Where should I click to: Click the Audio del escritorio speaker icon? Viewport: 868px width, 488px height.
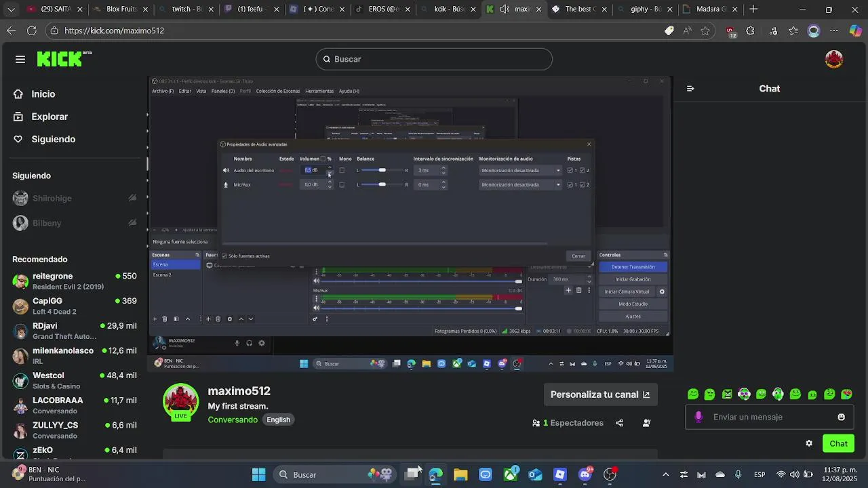click(x=226, y=170)
